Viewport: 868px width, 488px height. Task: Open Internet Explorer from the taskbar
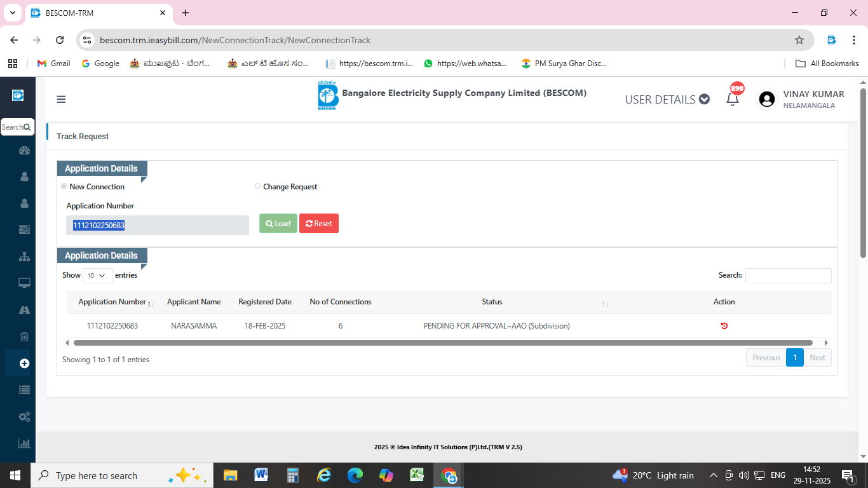[x=324, y=475]
